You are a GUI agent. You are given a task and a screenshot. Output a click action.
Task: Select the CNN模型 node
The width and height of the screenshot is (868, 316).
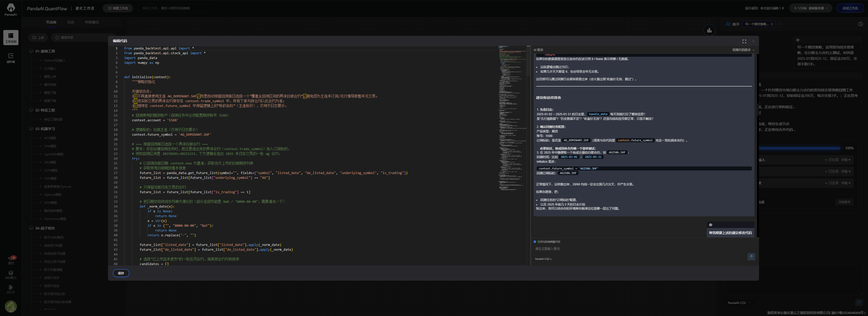click(50, 179)
